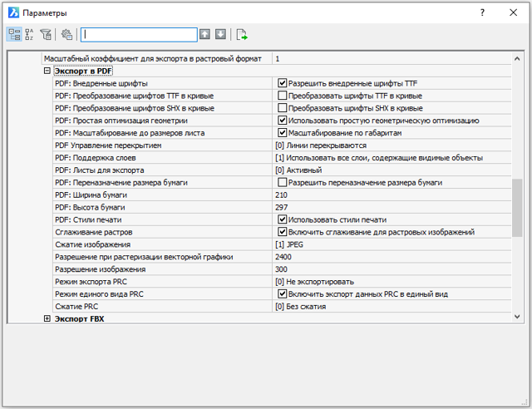Find previous match with up arrow

click(x=204, y=34)
